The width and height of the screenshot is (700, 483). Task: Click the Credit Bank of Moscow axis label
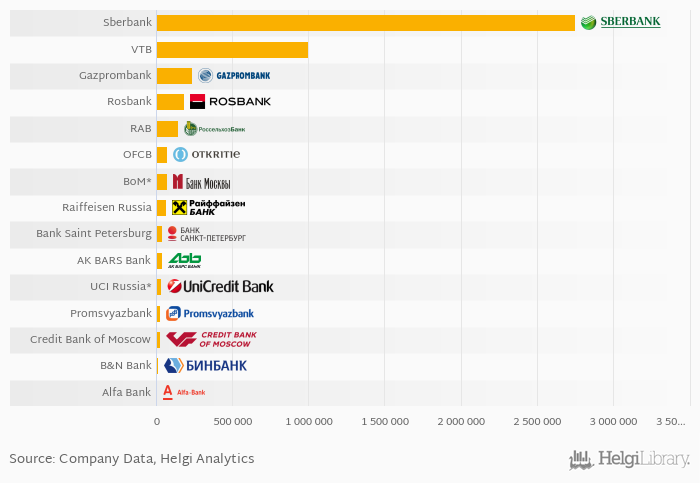point(90,339)
